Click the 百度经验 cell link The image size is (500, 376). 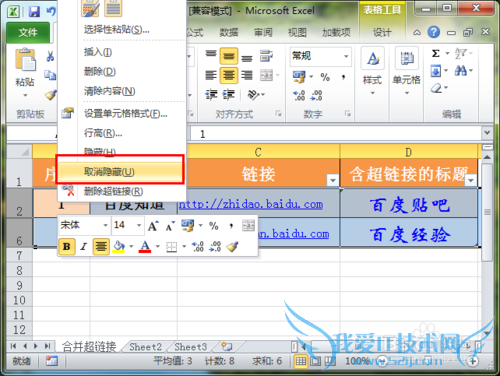click(409, 234)
